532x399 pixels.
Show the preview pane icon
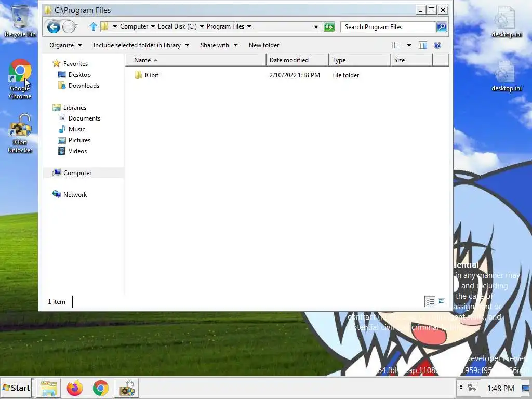[x=423, y=45]
